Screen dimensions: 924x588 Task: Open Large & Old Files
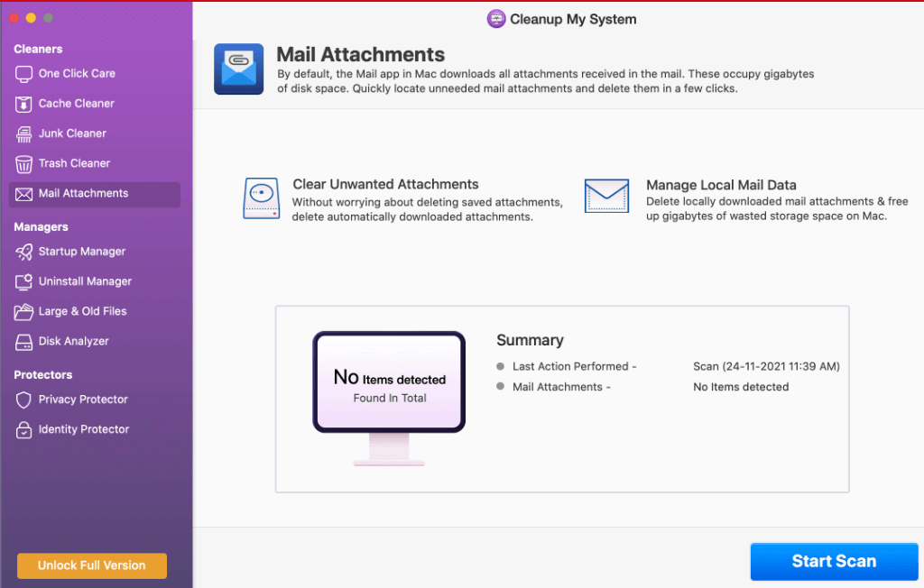[82, 311]
